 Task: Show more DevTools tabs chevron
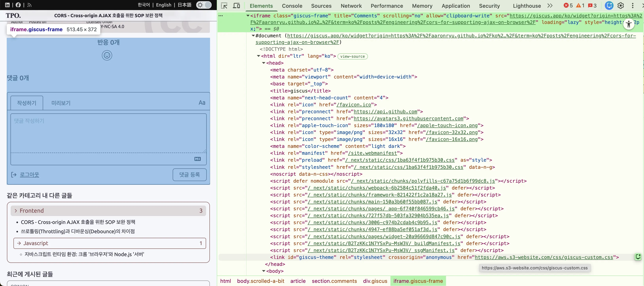[x=550, y=6]
